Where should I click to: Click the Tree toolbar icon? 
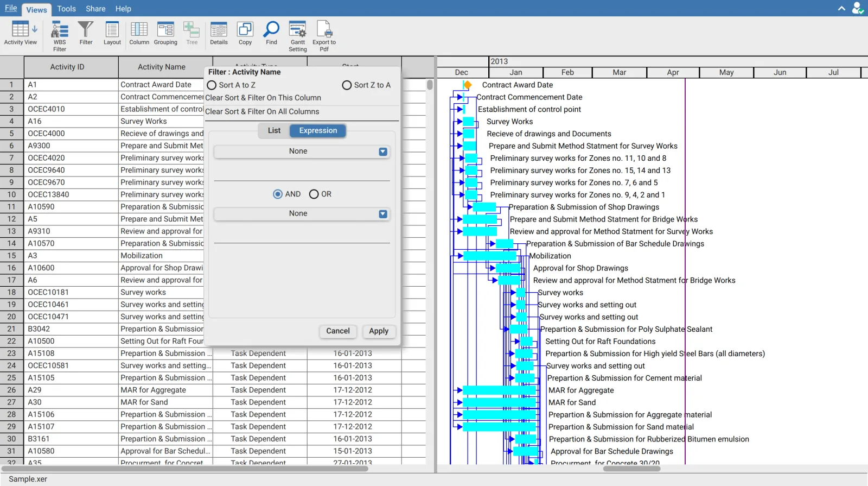coord(192,33)
